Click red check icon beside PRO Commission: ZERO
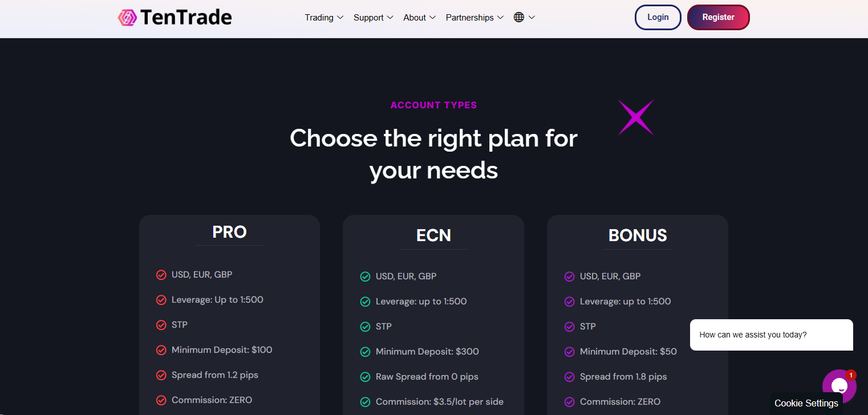This screenshot has width=868, height=415. (161, 401)
